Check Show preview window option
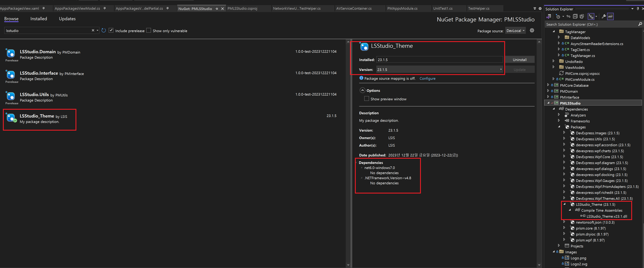The image size is (644, 268). click(x=366, y=99)
